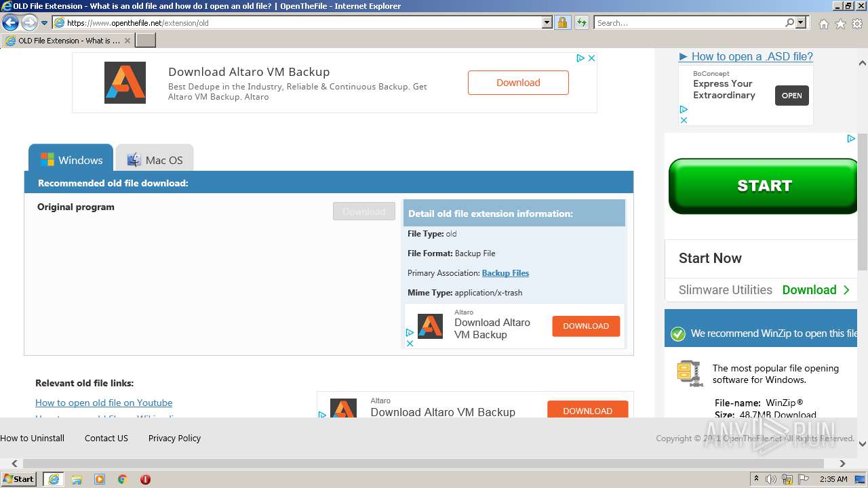
Task: Open the Tools gear icon
Action: tap(857, 24)
